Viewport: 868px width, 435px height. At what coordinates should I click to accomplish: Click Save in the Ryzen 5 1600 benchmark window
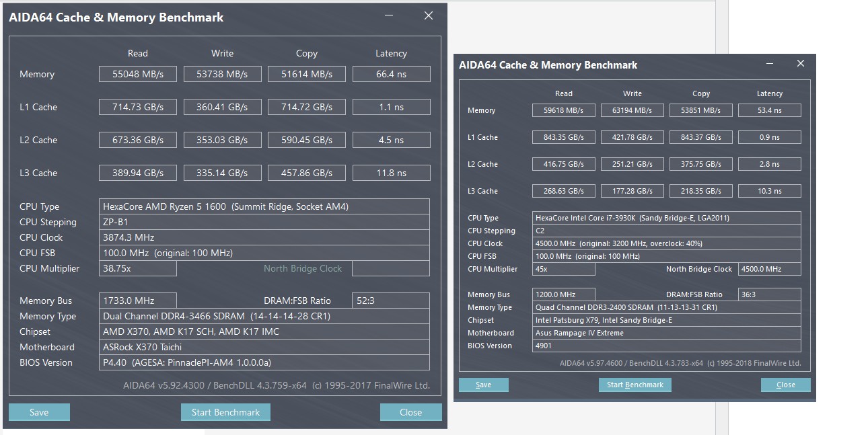pos(39,412)
